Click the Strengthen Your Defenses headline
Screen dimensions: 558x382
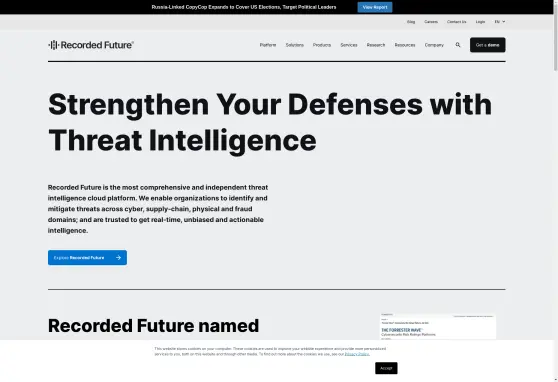point(270,122)
